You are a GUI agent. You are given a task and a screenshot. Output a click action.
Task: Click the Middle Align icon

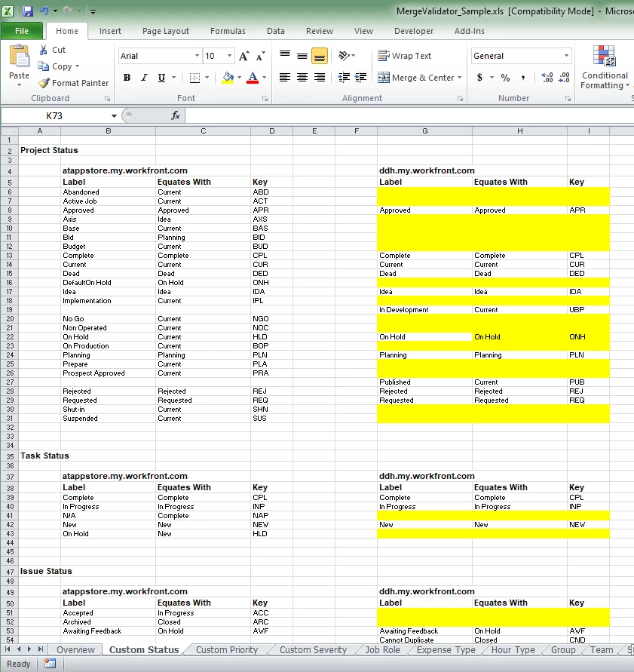pyautogui.click(x=302, y=56)
